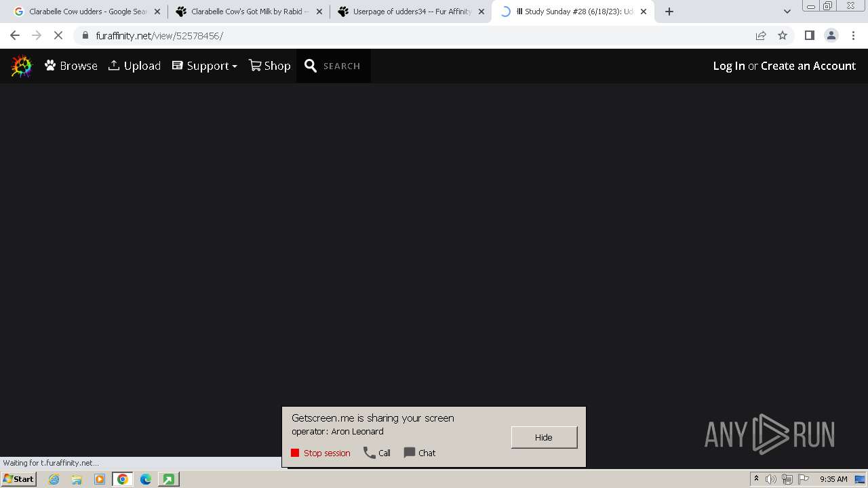Screen dimensions: 868x488
Task: Close the Userpage of udders34 tab
Action: (x=481, y=12)
